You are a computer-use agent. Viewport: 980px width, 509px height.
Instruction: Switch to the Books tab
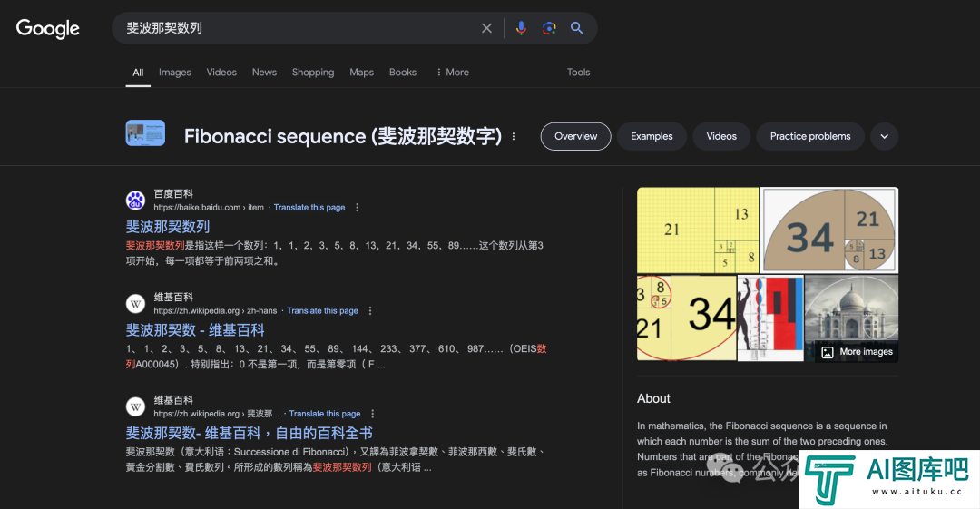[403, 73]
